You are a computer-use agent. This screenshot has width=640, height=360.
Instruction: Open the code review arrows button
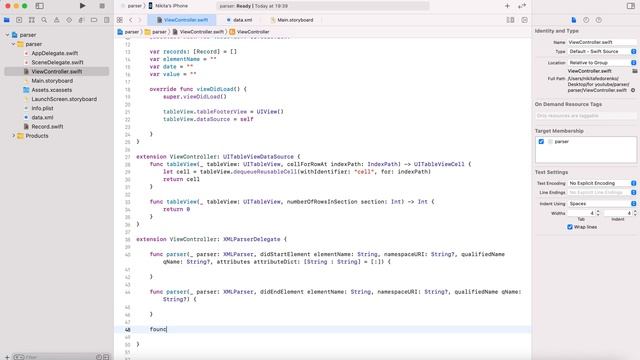coord(522,6)
